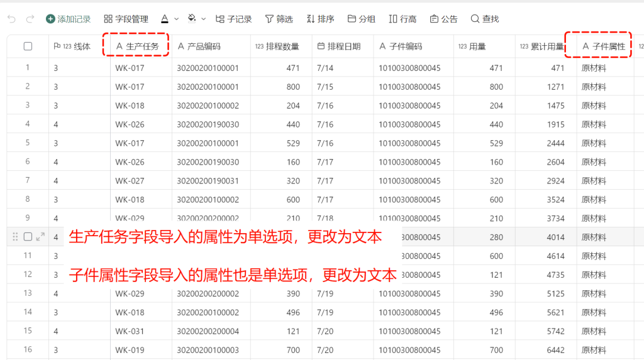Open the 行高 row height tool
644x360 pixels.
click(402, 19)
